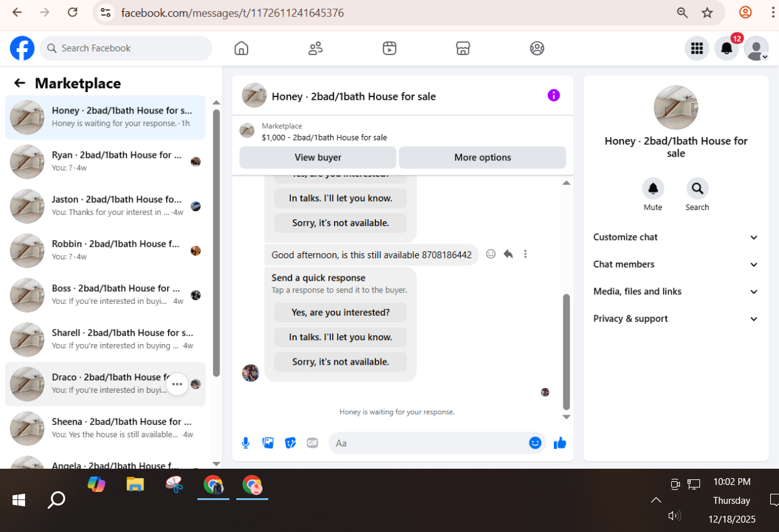The height and width of the screenshot is (532, 779).
Task: Attach a photo file icon
Action: point(268,443)
